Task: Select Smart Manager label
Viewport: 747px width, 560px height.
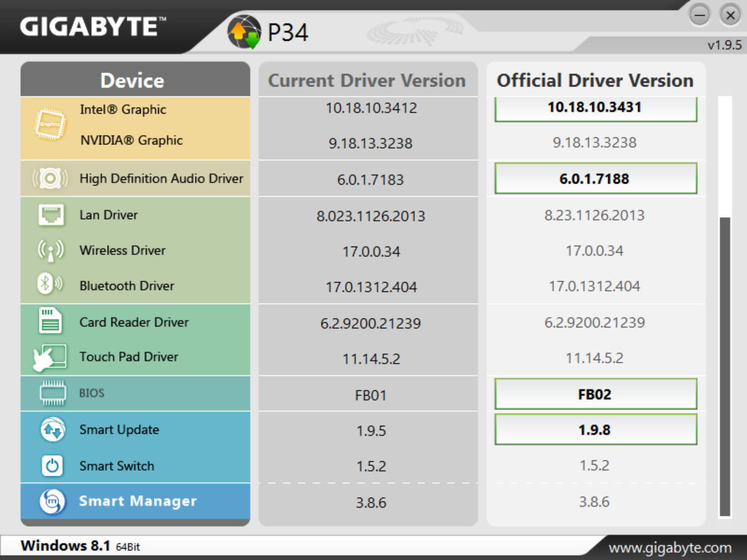Action: 138,501
